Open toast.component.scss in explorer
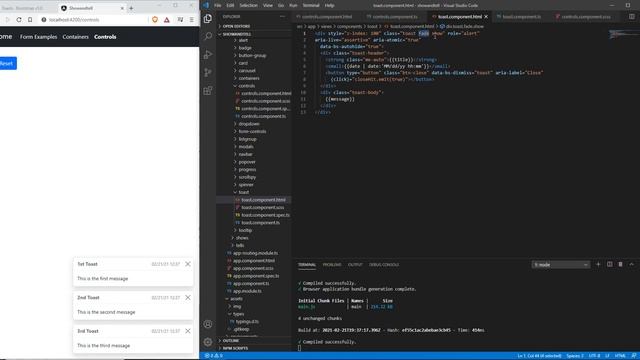640x360 pixels. [262, 207]
